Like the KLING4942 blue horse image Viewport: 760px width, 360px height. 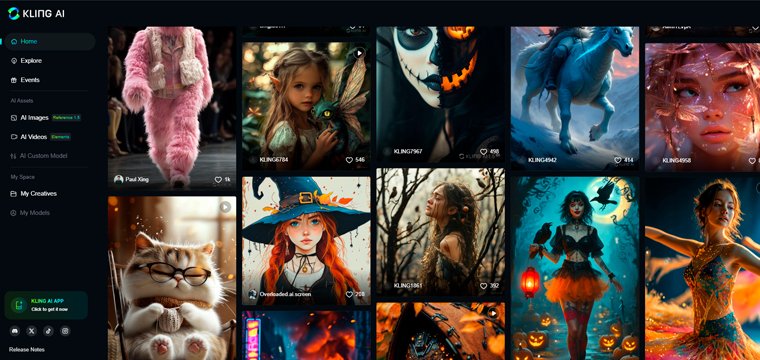(618, 159)
